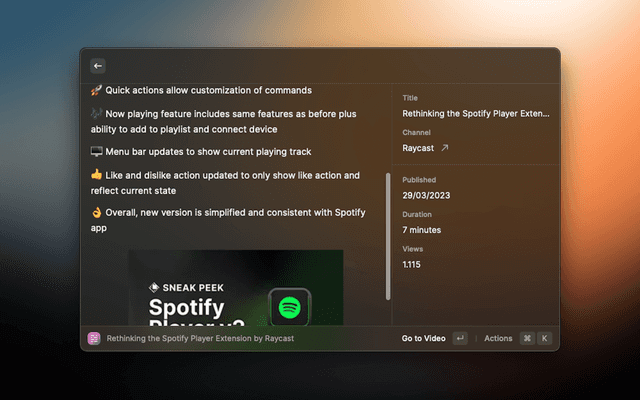The image size is (640, 400).
Task: Click the Command key symbol in footer
Action: [527, 339]
